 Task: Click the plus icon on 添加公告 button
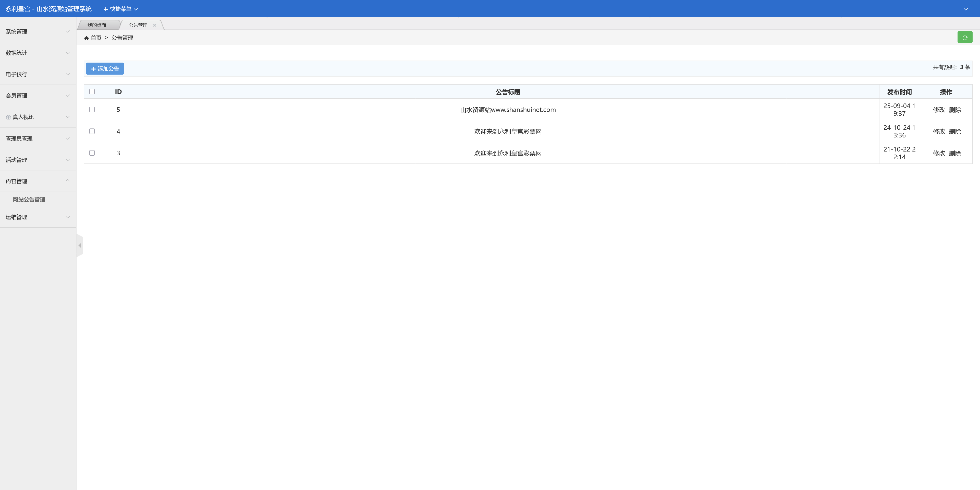(x=93, y=69)
